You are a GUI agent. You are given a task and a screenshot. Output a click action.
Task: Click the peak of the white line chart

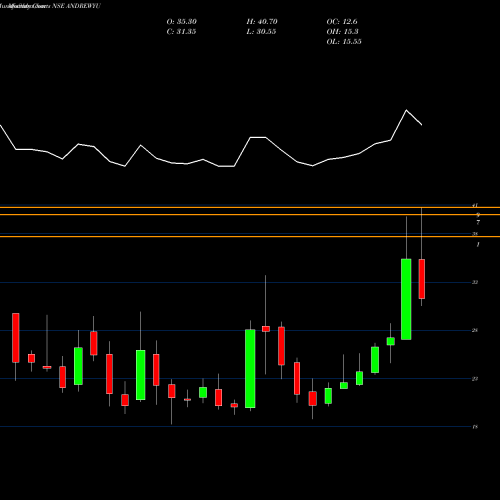[x=406, y=110]
